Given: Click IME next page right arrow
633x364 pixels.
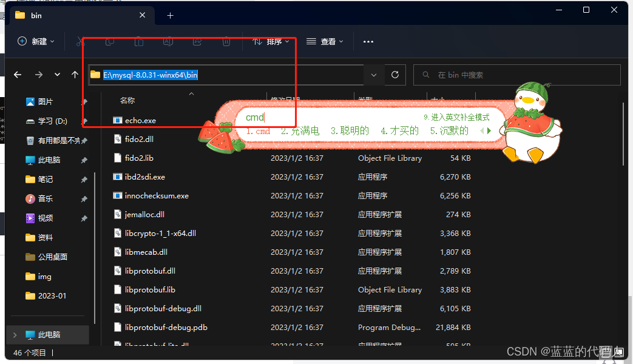Looking at the screenshot, I should (x=489, y=131).
